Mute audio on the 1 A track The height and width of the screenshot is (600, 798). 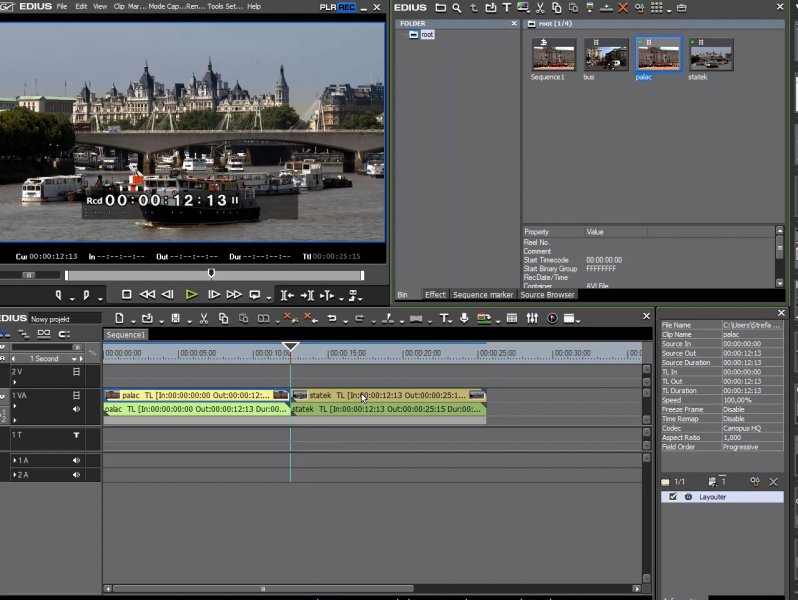[76, 460]
